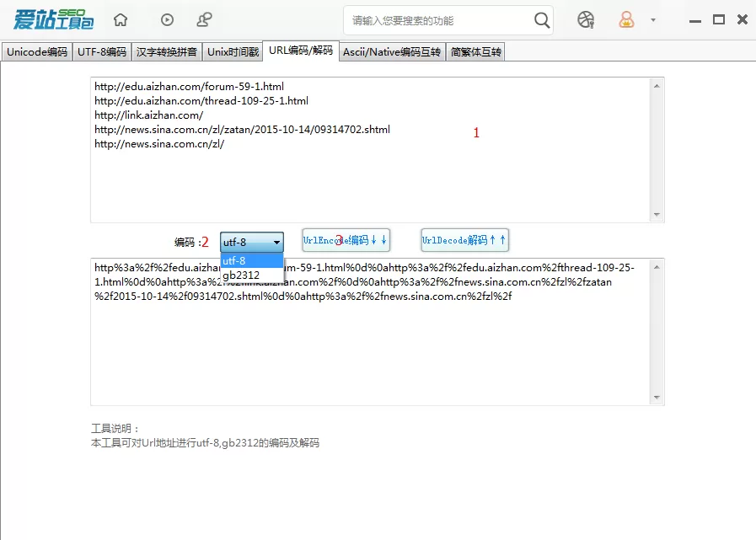The image size is (756, 540).
Task: Select the URL编码/解码 tab
Action: pyautogui.click(x=301, y=51)
